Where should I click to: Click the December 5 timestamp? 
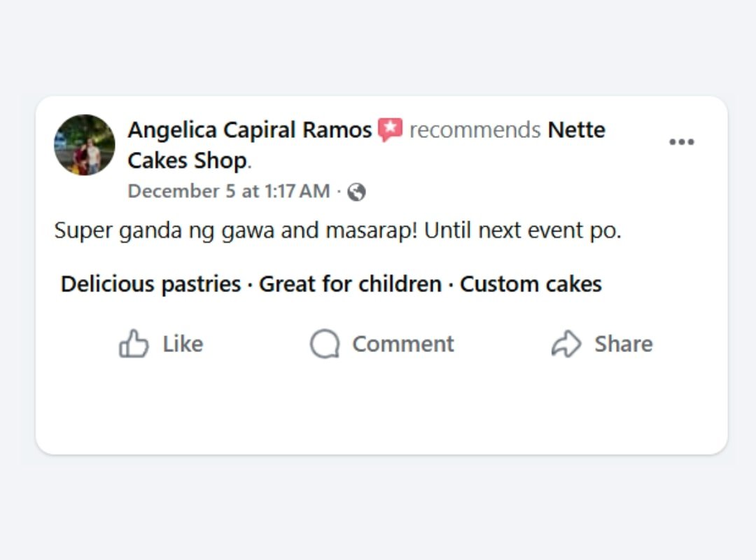click(x=228, y=192)
